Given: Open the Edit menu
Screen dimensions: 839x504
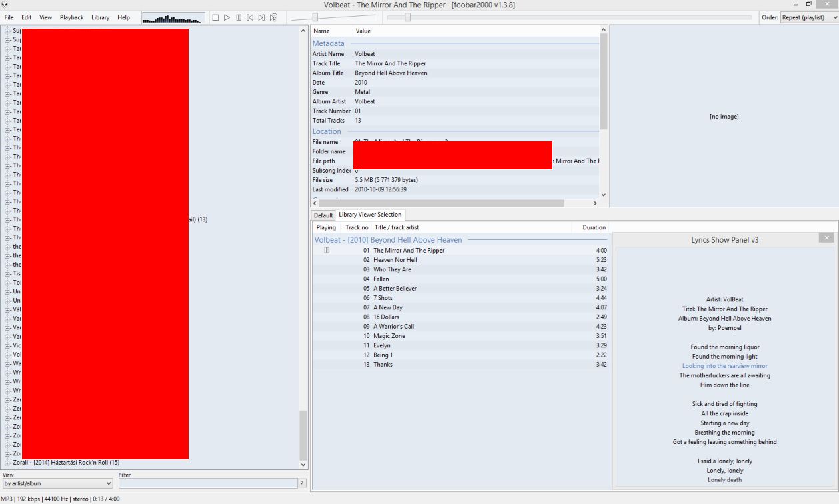Looking at the screenshot, I should pyautogui.click(x=26, y=17).
